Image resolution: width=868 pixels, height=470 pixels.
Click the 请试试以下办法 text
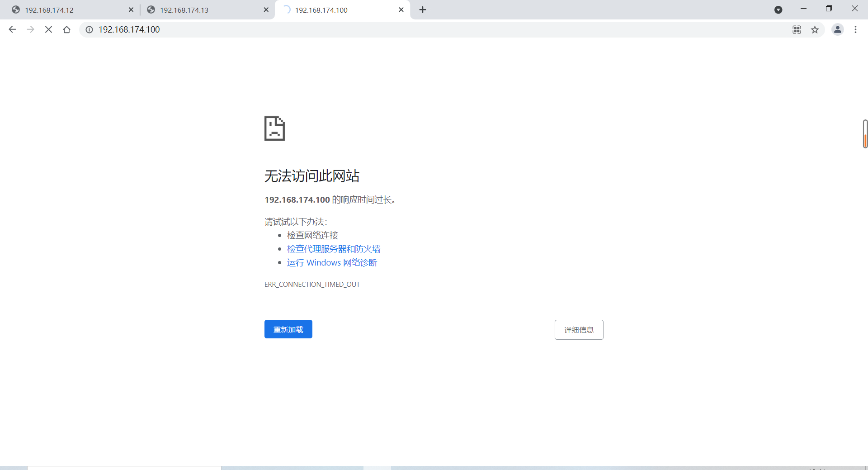(x=296, y=222)
